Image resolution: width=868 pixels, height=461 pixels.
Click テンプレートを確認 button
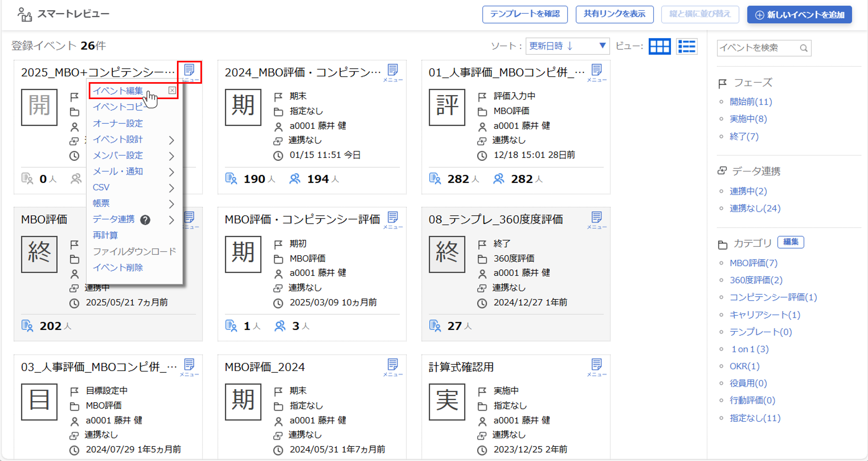click(525, 14)
